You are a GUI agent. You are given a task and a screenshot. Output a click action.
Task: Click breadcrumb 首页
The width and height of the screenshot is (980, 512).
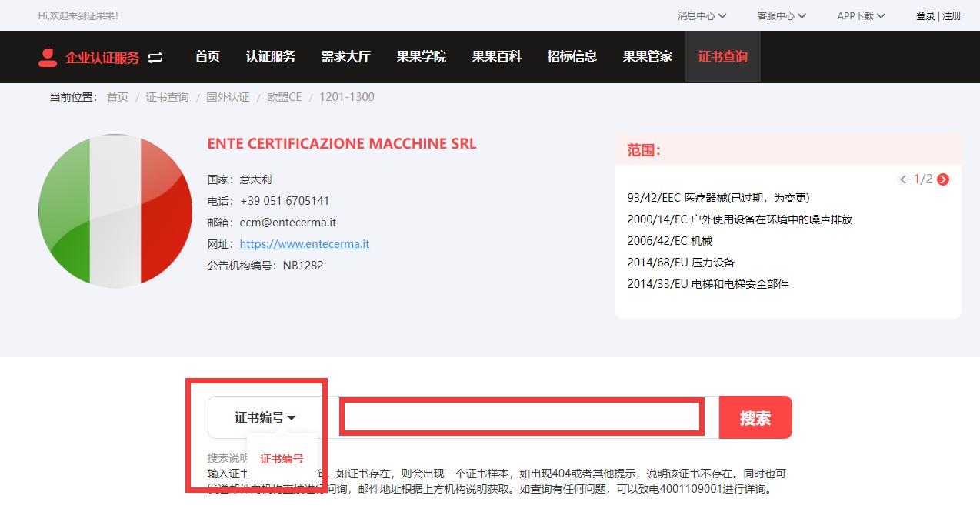(x=118, y=97)
